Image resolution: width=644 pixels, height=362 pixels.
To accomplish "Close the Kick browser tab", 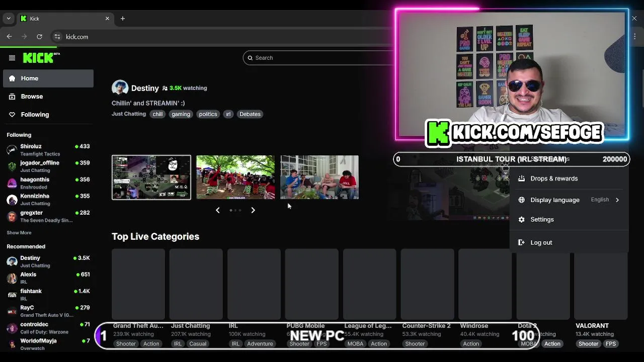I will point(107,19).
